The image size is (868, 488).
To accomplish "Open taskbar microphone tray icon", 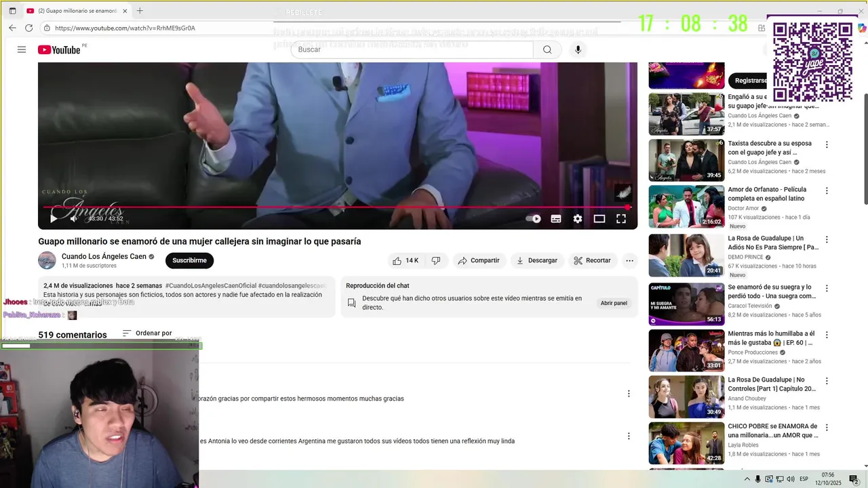I will 758,479.
